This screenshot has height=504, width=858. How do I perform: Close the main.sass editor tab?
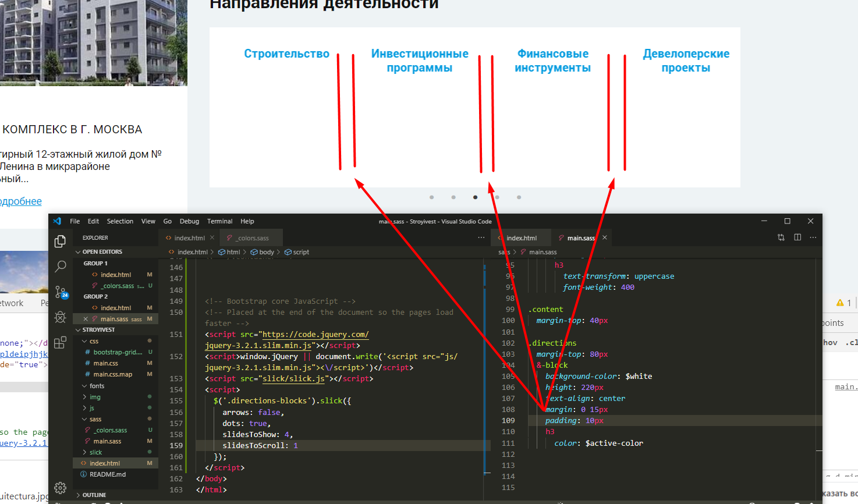tap(605, 237)
